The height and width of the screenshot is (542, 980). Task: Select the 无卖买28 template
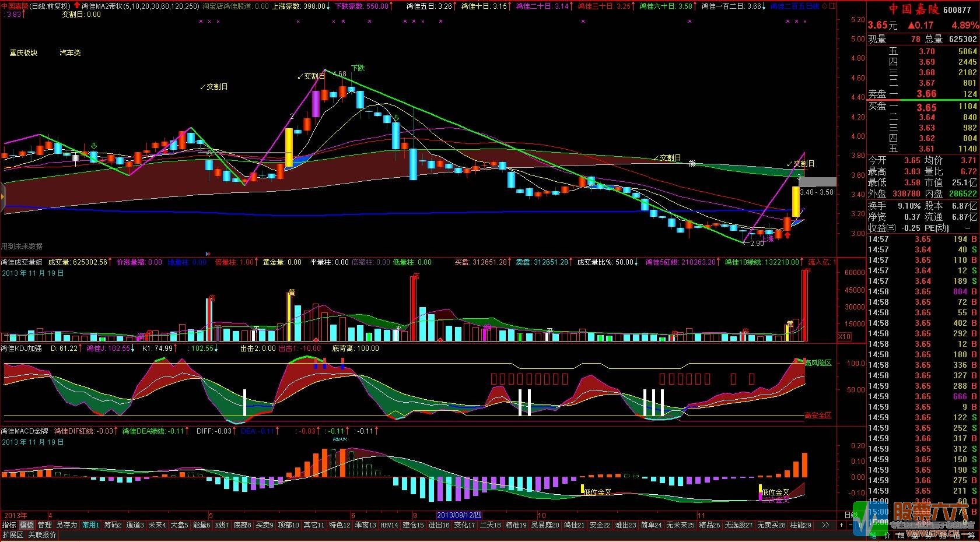coord(771,525)
